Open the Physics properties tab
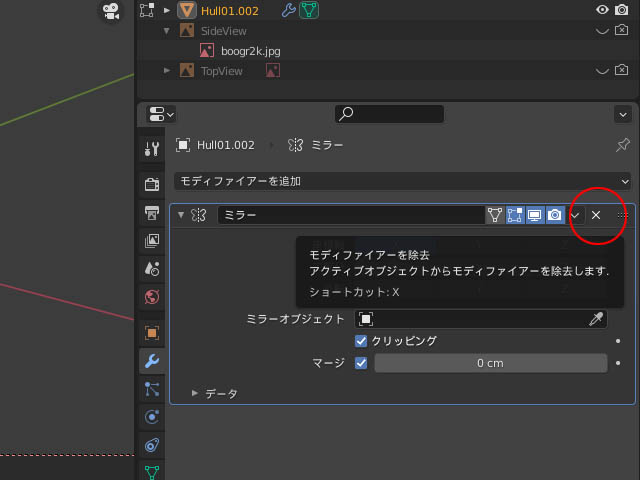Viewport: 640px width, 480px height. tap(152, 417)
